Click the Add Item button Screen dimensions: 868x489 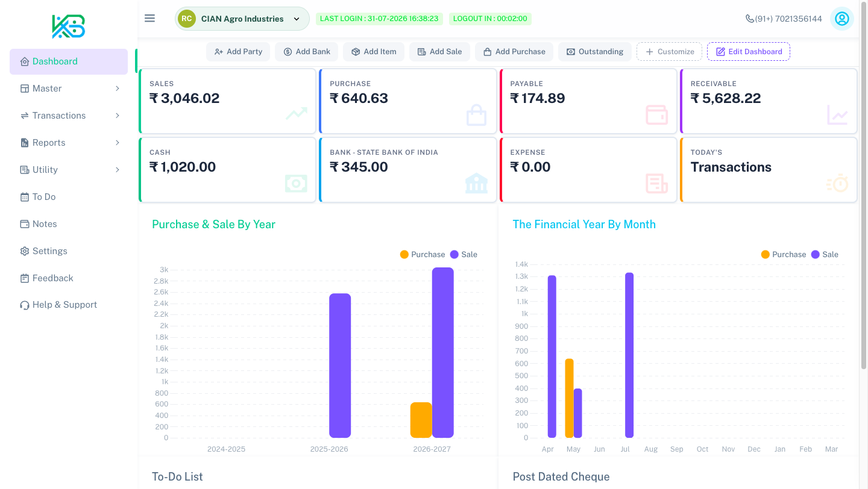(x=374, y=52)
